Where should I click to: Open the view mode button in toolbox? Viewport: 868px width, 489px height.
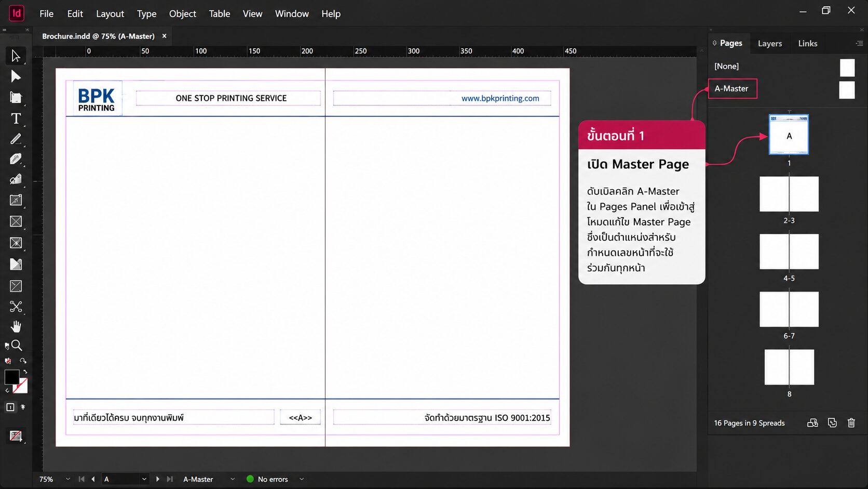coord(16,436)
